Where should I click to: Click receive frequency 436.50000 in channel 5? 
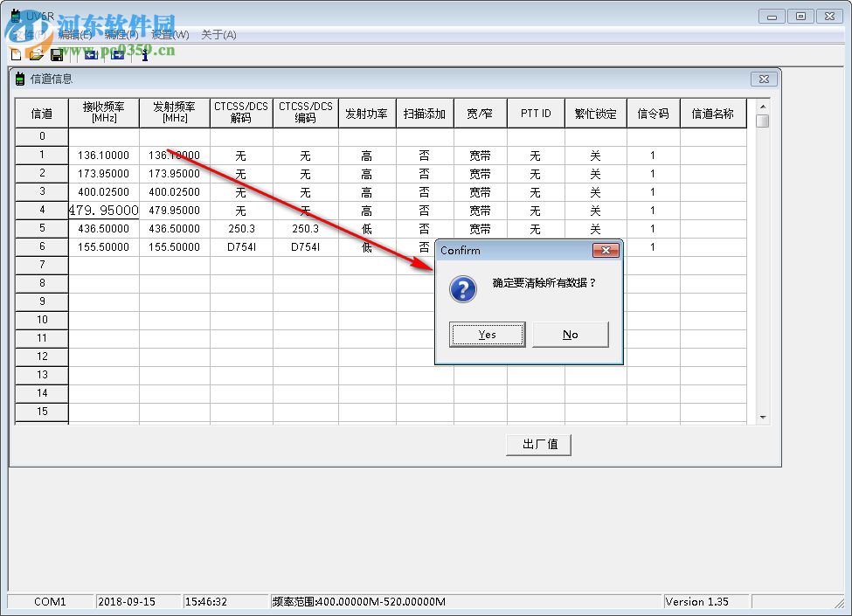[x=104, y=229]
